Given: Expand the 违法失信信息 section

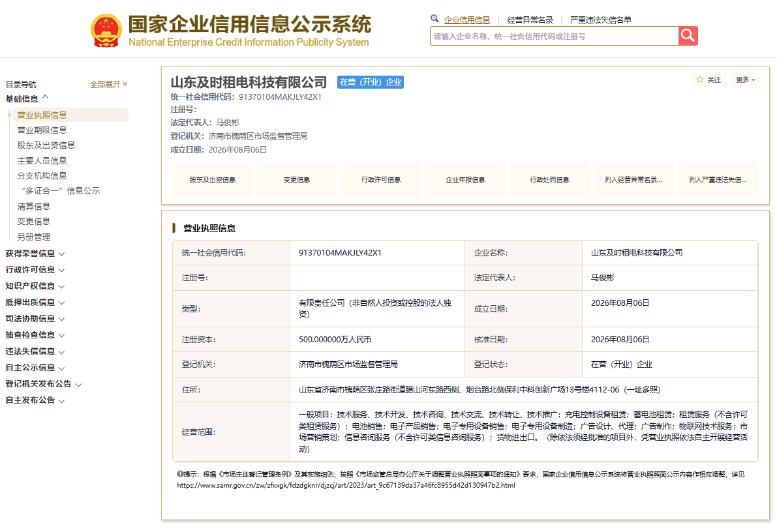Looking at the screenshot, I should point(35,351).
